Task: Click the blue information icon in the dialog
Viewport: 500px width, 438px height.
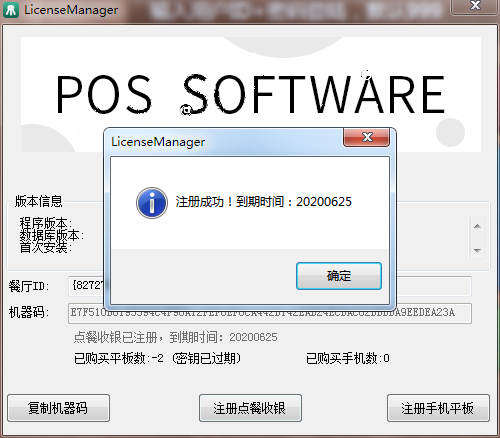Action: tap(152, 203)
